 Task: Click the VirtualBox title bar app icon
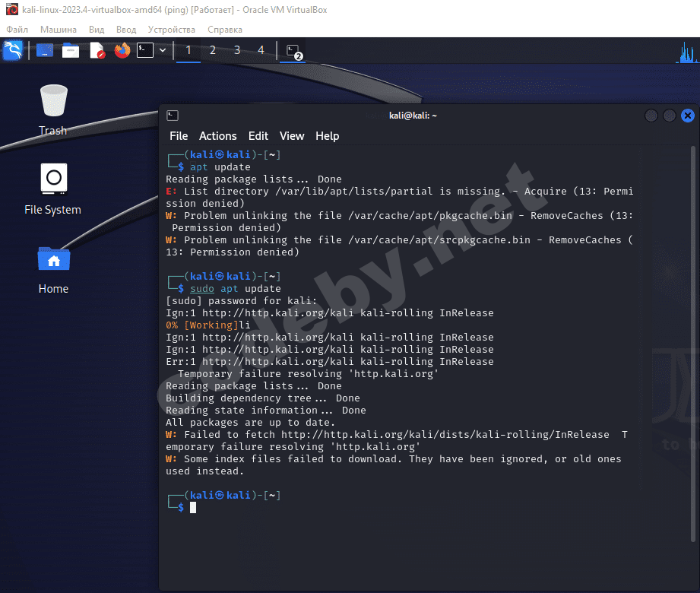pos(12,9)
